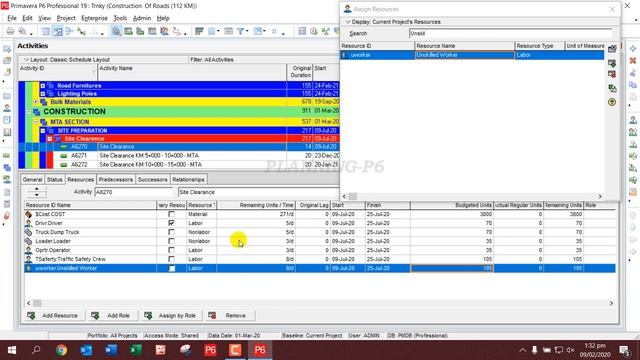Collapse the CONSTRUCTION band
Image resolution: width=640 pixels, height=360 pixels.
click(29, 111)
